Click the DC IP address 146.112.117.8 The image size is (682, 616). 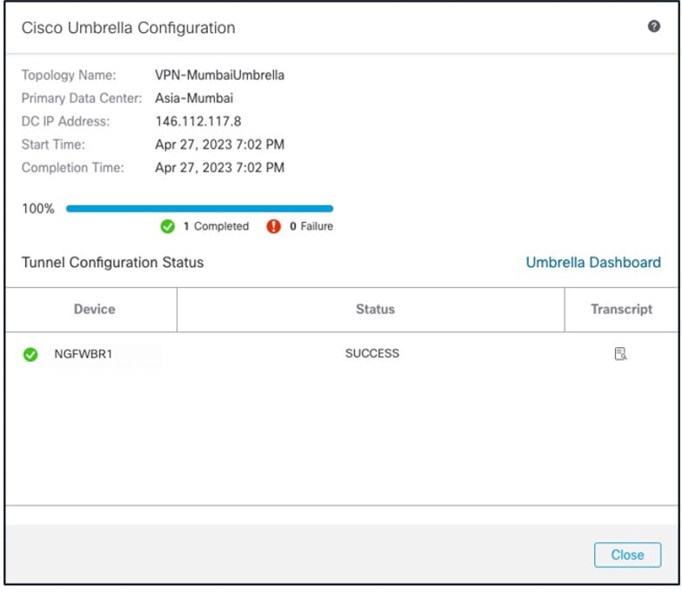(x=198, y=122)
